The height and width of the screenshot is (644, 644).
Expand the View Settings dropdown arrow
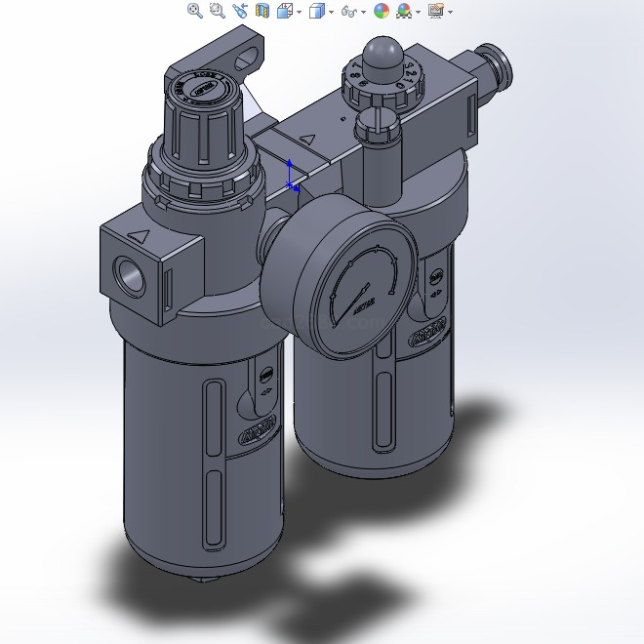(x=450, y=12)
